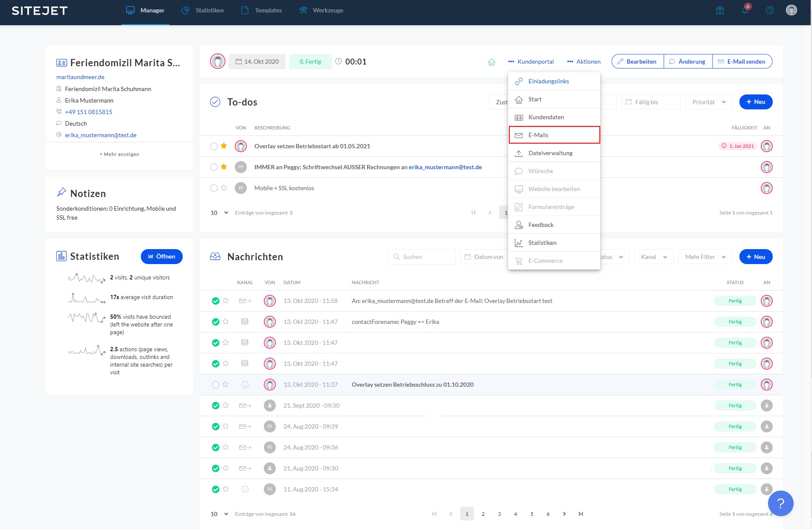Go to previous page of Nachrichten
Screen dimensions: 812x529
(x=451, y=514)
